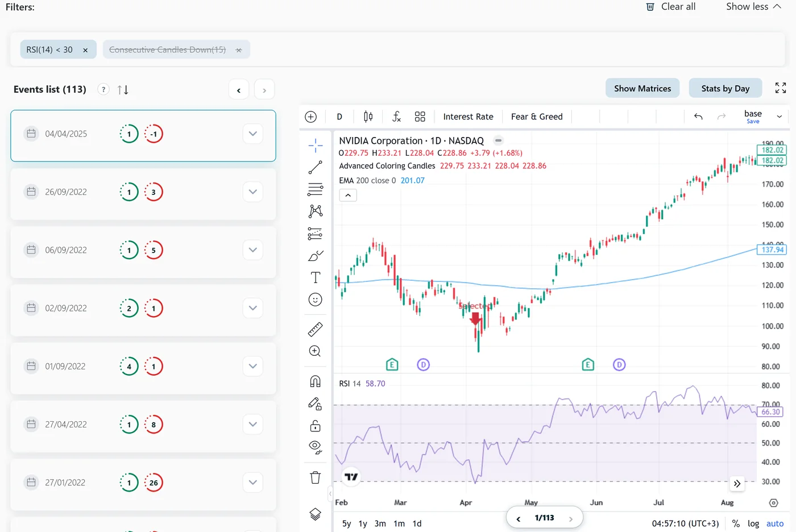This screenshot has width=796, height=532.
Task: Select the 5y time range
Action: coord(347,523)
